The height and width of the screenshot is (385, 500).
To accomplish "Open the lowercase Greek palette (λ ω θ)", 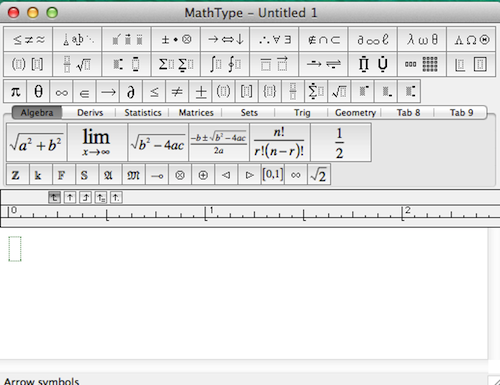I will coord(422,39).
